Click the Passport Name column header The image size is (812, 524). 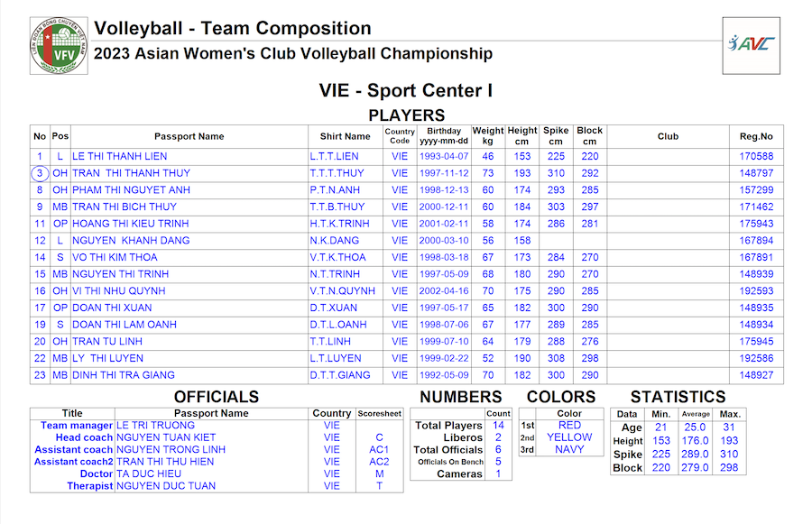(x=189, y=136)
